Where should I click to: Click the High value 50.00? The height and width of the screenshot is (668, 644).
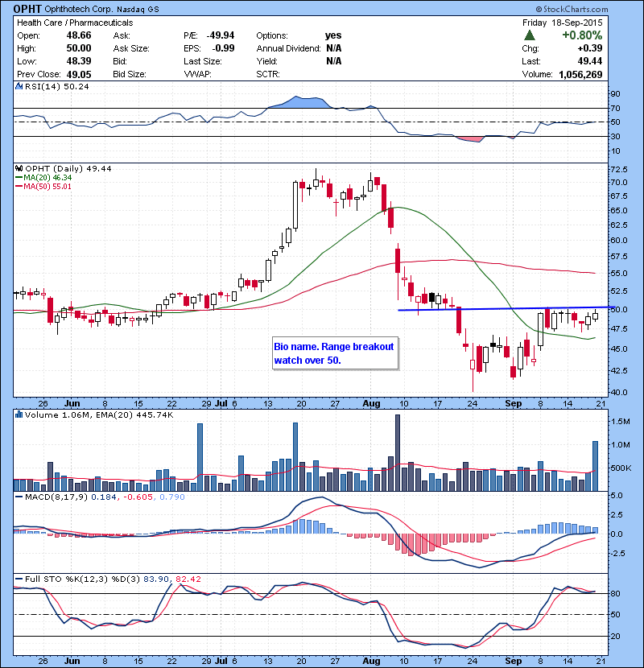click(79, 48)
